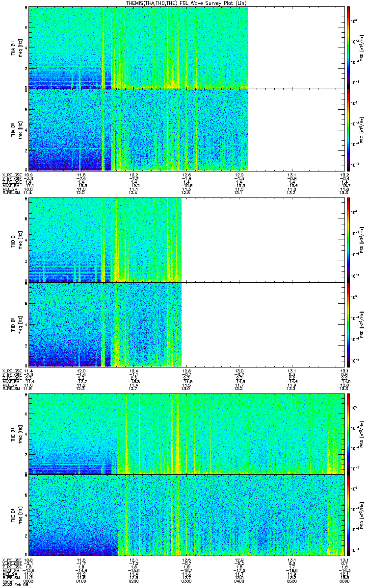368x588 pixels.
Task: Select the THD B-parallel spectrogram panel
Action: pyautogui.click(x=186, y=324)
